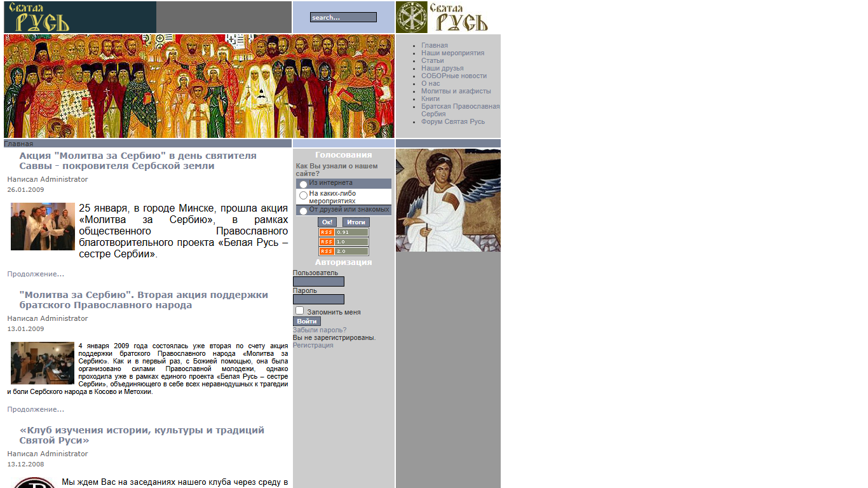Click the Авторизация section heading
Screen dimensions: 868x488
click(344, 262)
